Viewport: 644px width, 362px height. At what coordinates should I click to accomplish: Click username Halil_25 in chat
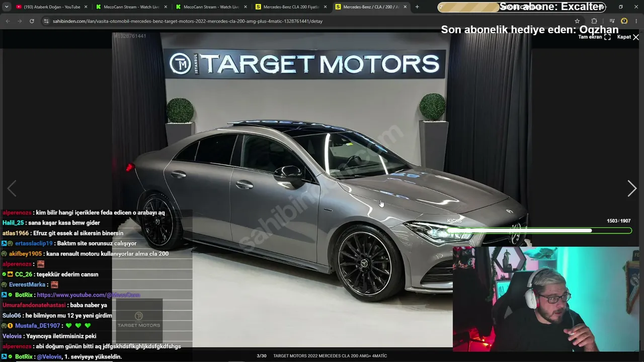pos(13,223)
